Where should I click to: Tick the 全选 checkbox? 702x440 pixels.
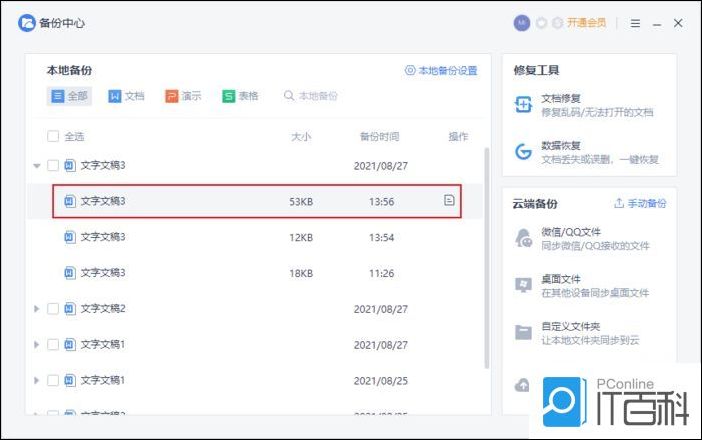[53, 136]
